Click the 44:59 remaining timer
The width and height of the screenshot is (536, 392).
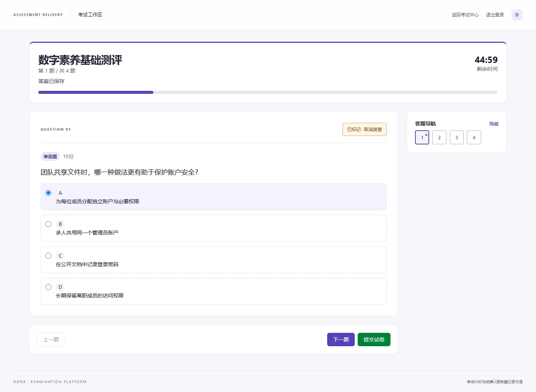tap(486, 60)
